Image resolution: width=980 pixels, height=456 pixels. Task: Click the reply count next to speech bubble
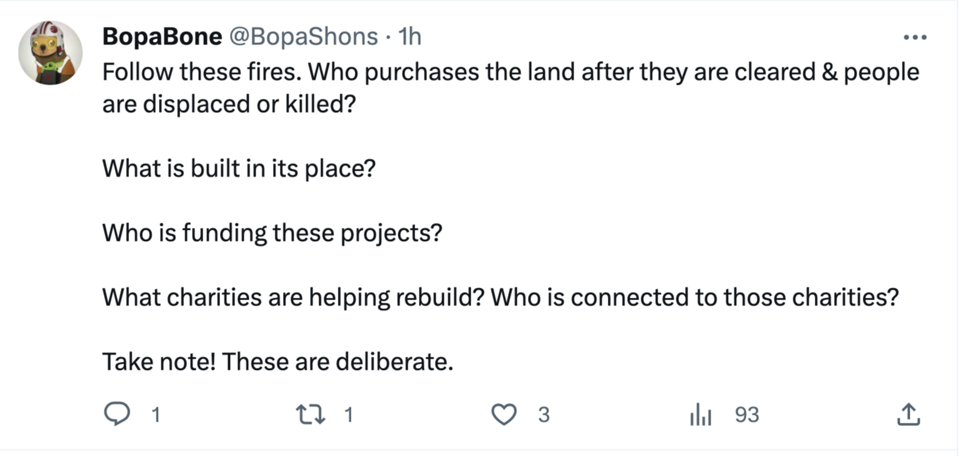[156, 415]
